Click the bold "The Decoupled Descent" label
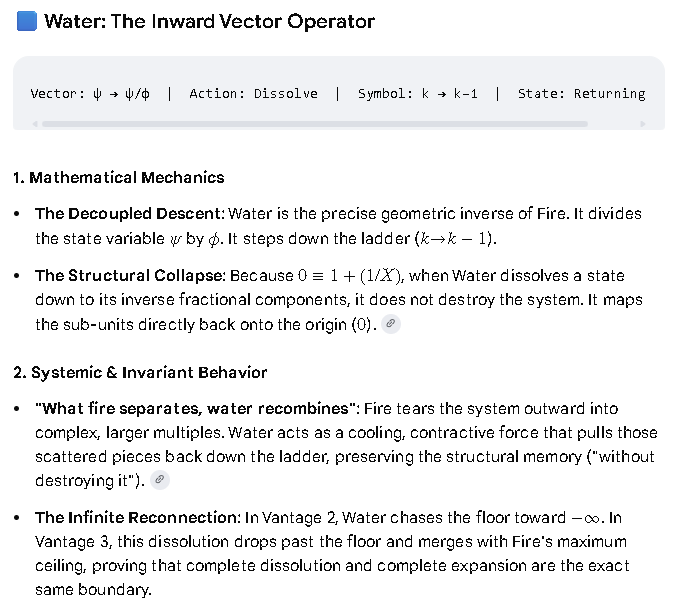Screen dimensions: 676x603 tap(128, 214)
